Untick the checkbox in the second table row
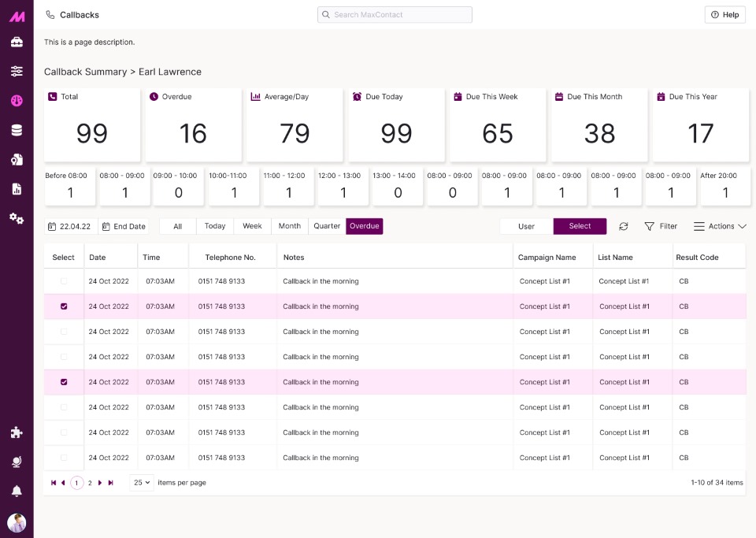The image size is (756, 538). [x=64, y=306]
